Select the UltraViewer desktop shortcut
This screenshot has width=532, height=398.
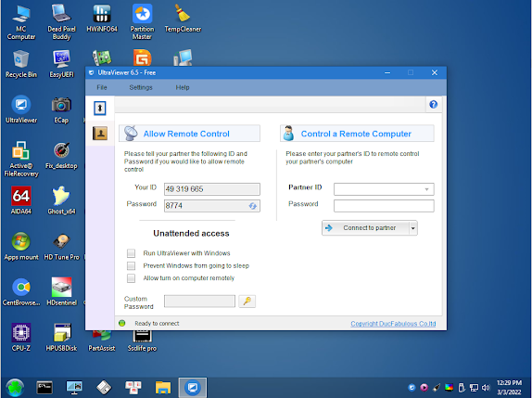pyautogui.click(x=21, y=109)
